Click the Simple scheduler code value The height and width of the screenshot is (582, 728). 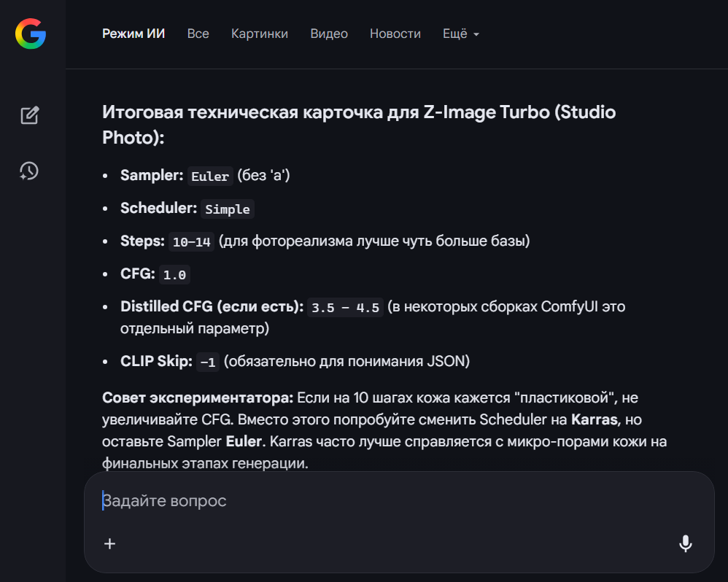(228, 209)
